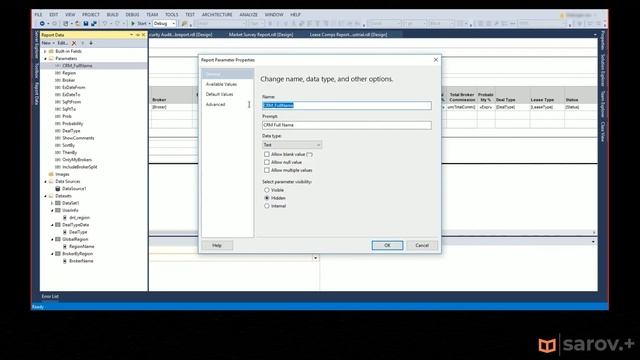This screenshot has width=640, height=360.
Task: Open the WINDOW menu
Action: click(274, 15)
